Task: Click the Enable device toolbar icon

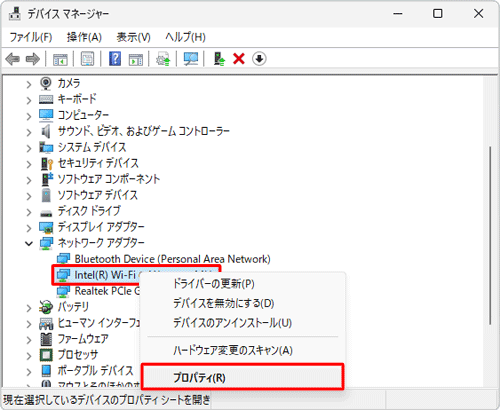Action: point(219,59)
